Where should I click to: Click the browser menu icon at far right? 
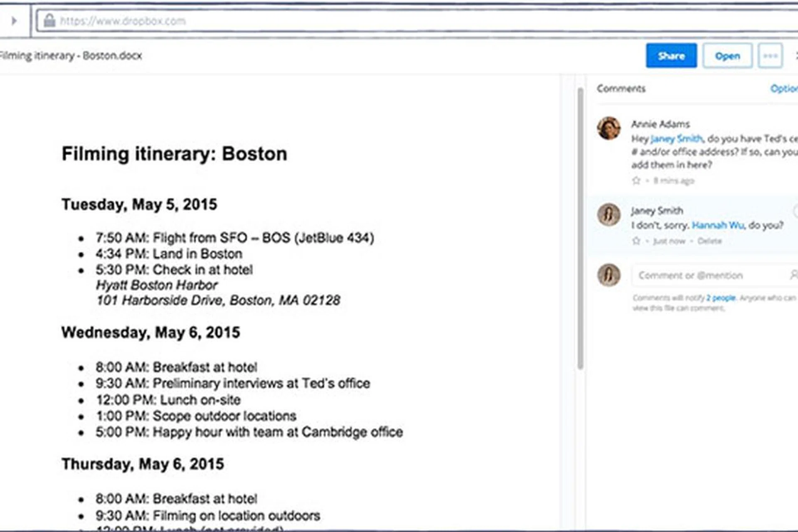tap(797, 56)
